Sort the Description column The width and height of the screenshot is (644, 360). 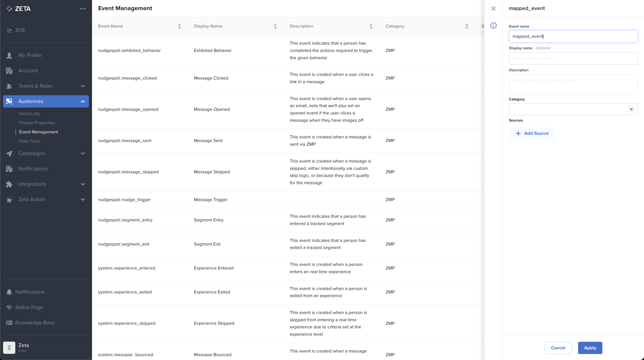pyautogui.click(x=371, y=26)
